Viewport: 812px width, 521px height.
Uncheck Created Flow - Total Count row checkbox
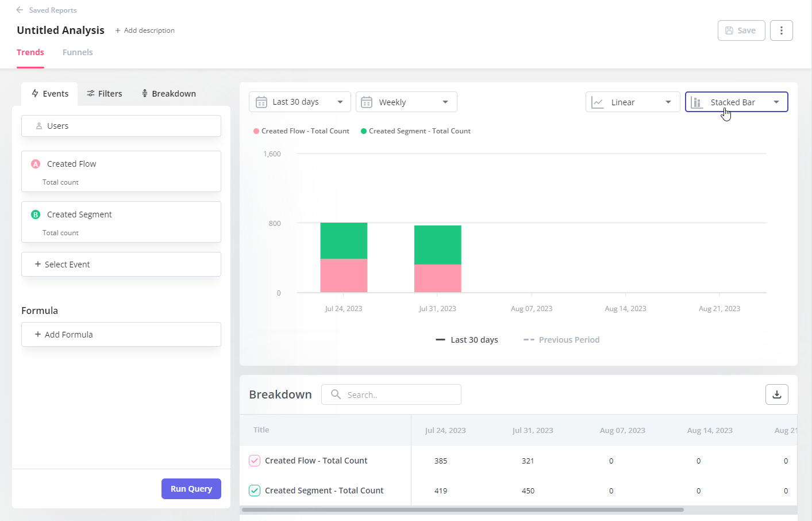[x=255, y=461]
